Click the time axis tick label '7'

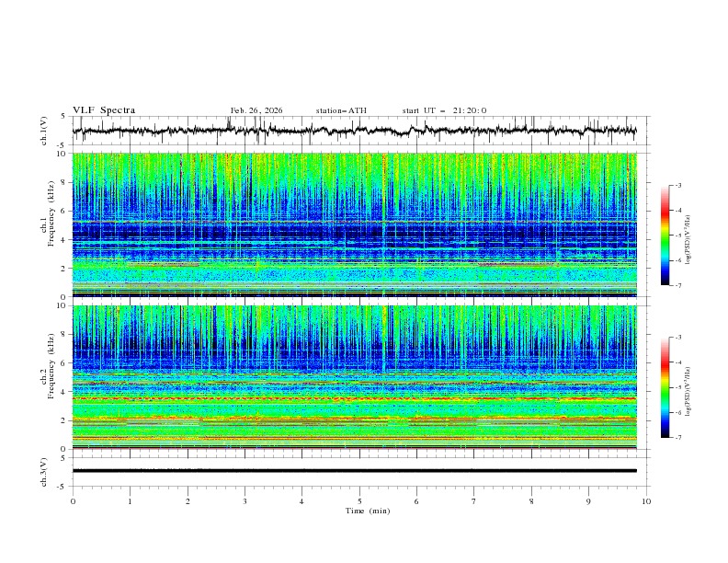click(x=474, y=501)
